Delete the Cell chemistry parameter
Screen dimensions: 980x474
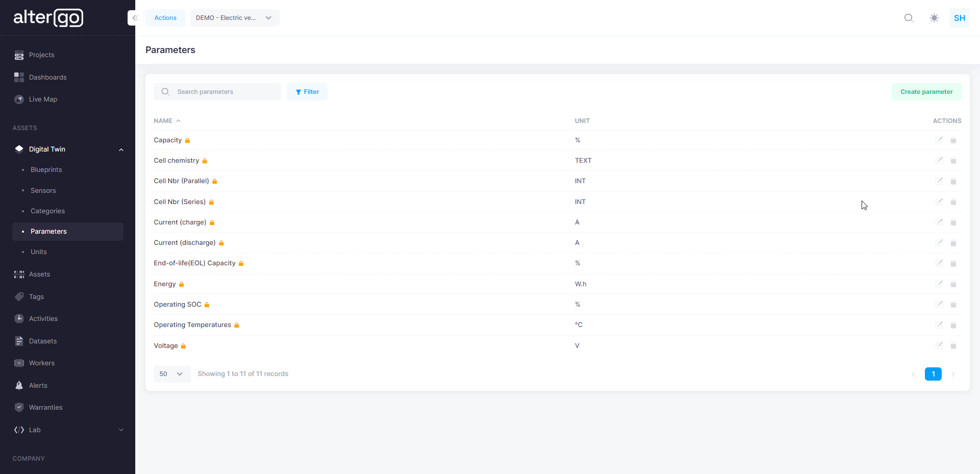click(x=953, y=161)
